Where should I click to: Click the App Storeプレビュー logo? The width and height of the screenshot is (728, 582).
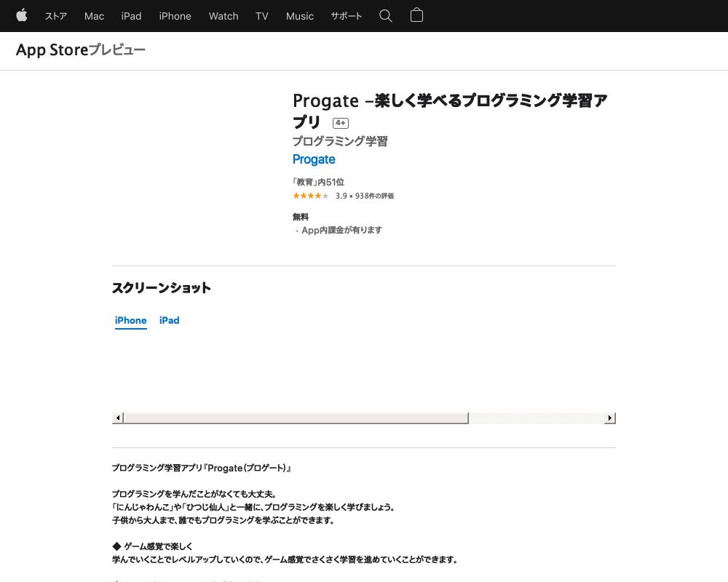coord(80,50)
